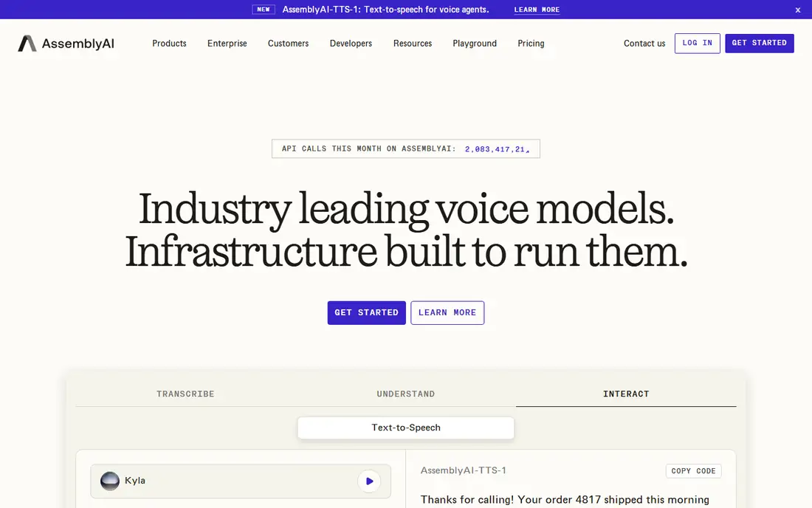Select the Kyla voice avatar
The height and width of the screenshot is (508, 812).
pyautogui.click(x=110, y=481)
